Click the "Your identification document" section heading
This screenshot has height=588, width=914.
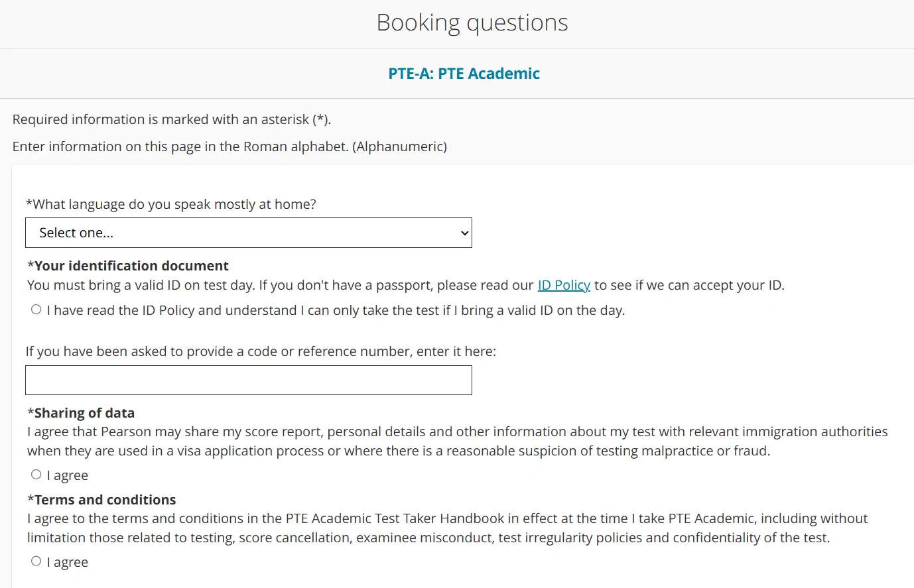pyautogui.click(x=127, y=265)
